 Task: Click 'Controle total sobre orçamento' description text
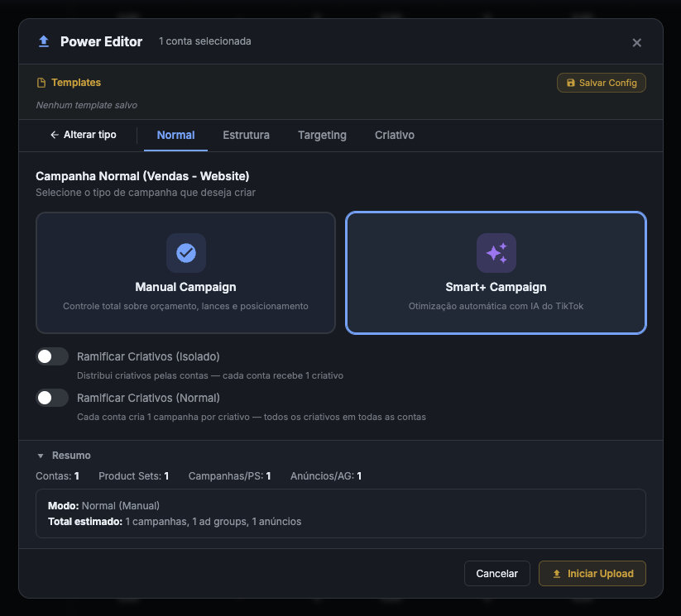186,306
